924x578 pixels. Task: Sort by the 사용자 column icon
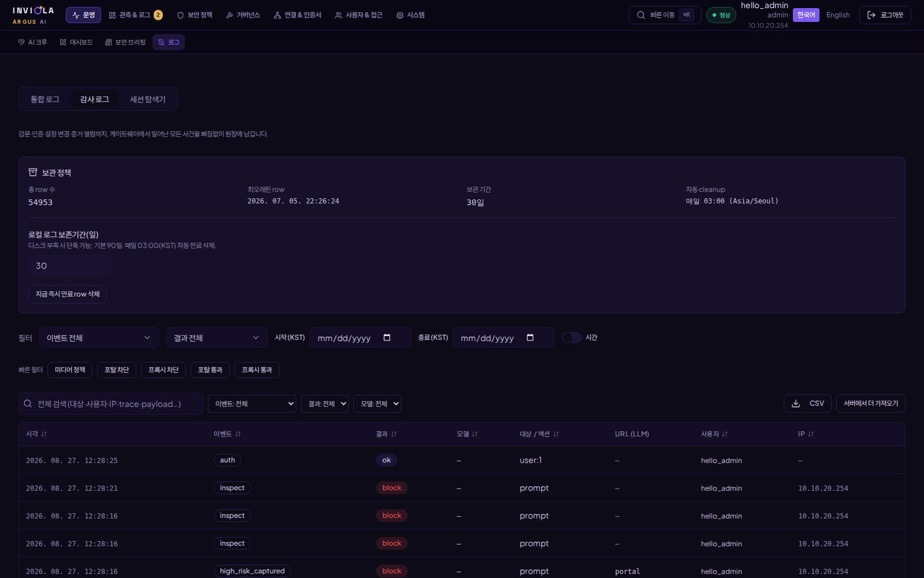[725, 434]
